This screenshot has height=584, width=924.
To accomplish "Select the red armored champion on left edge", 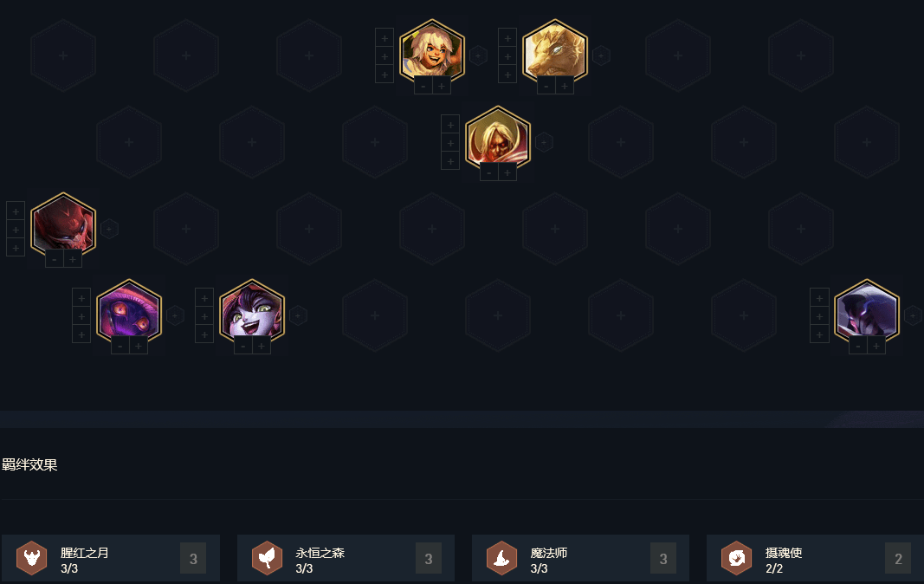I will pyautogui.click(x=63, y=225).
